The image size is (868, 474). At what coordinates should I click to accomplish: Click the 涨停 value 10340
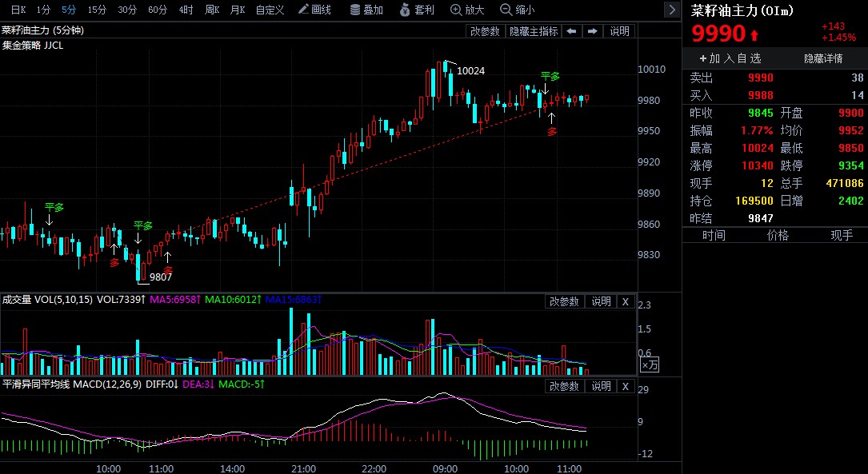coord(758,165)
